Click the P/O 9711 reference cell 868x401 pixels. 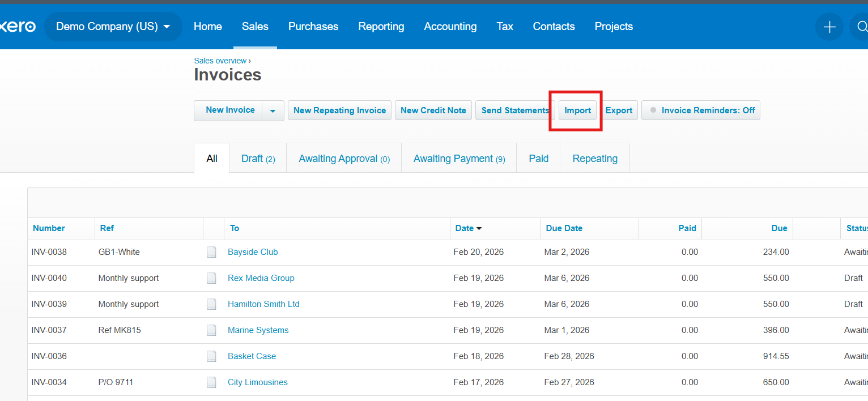pyautogui.click(x=116, y=382)
